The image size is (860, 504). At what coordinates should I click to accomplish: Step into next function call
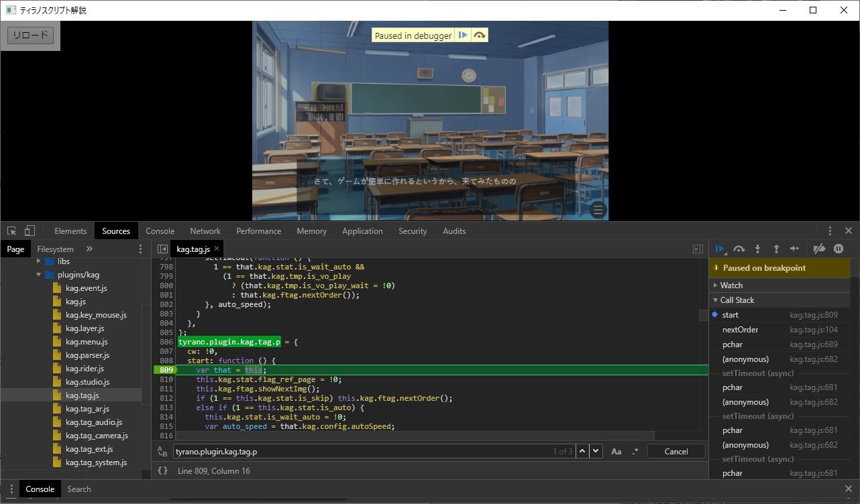click(757, 249)
